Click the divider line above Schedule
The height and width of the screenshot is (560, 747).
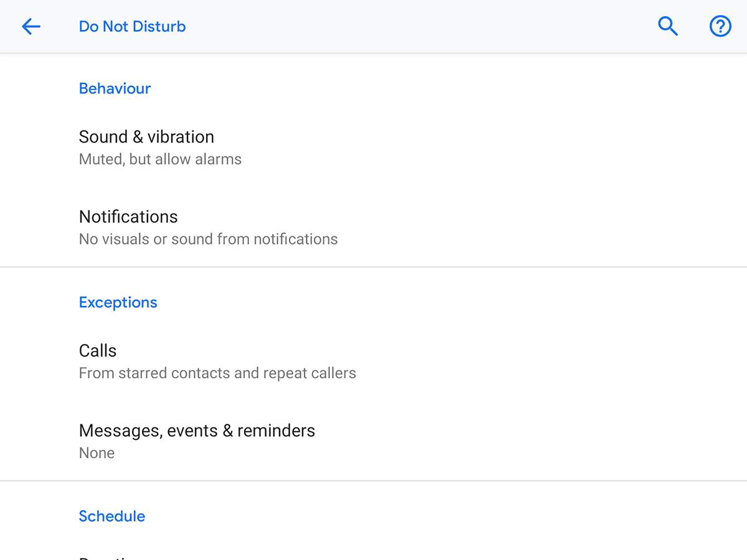click(374, 480)
